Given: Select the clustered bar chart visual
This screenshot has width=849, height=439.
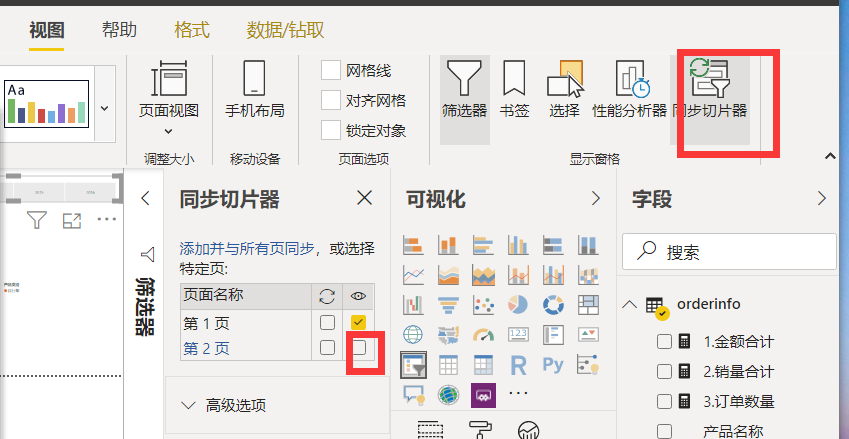Looking at the screenshot, I should tap(483, 245).
